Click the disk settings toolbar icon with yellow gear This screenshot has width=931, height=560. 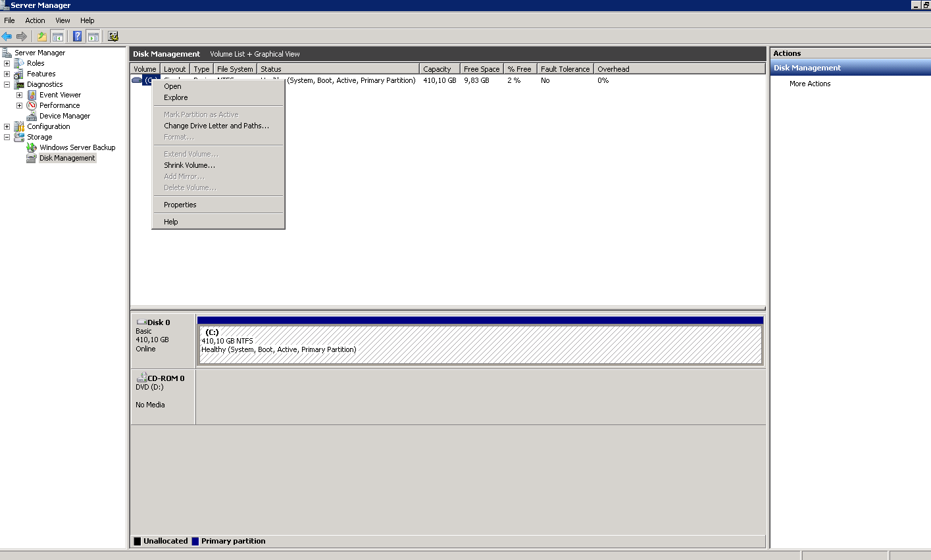click(x=113, y=36)
